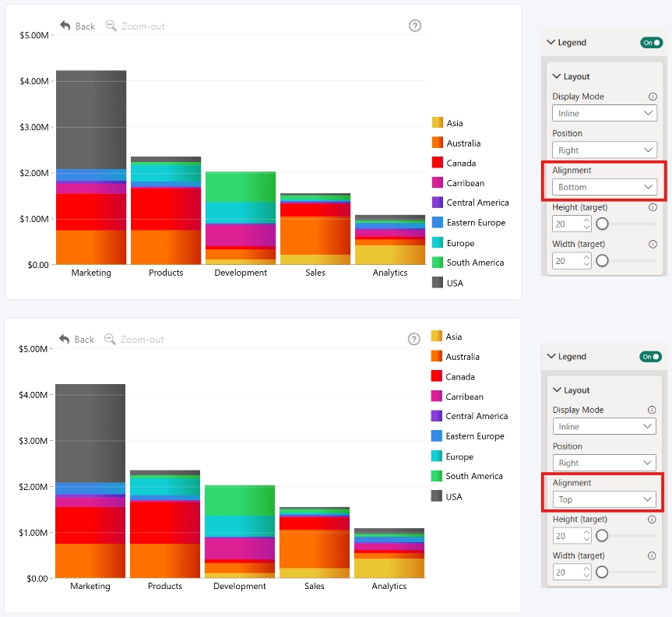
Task: Click the South America label in the upper chart legend
Action: [x=475, y=263]
